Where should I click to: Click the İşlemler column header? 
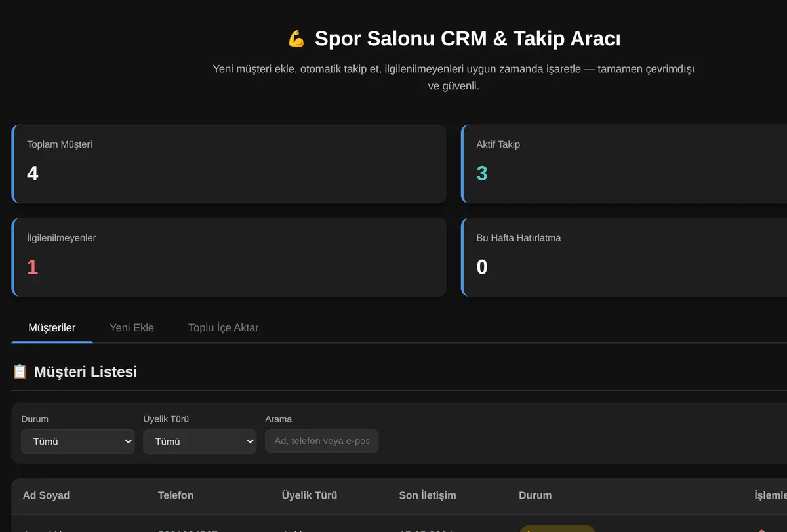[x=771, y=495]
